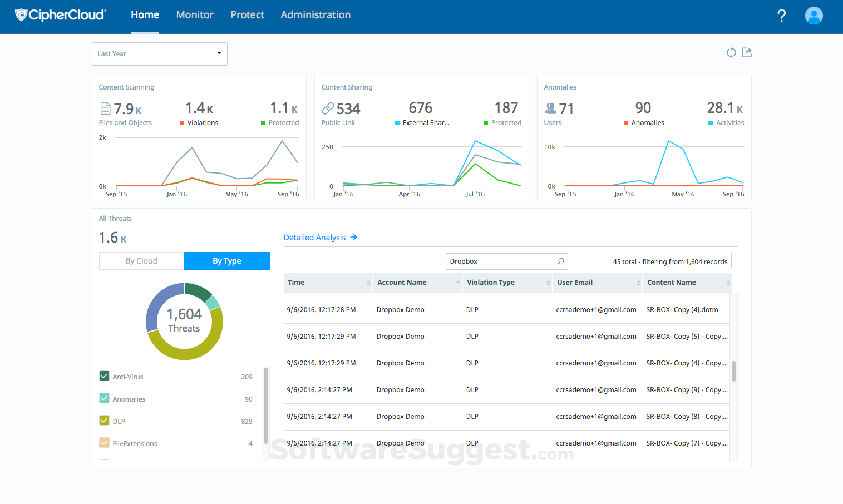The width and height of the screenshot is (843, 504).
Task: Open the user profile avatar icon
Action: click(814, 16)
